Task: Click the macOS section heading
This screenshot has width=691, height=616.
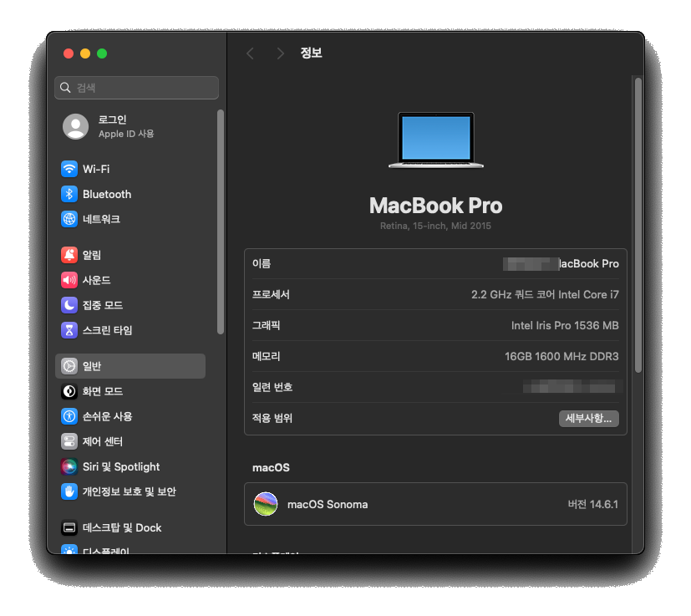Action: [x=271, y=468]
